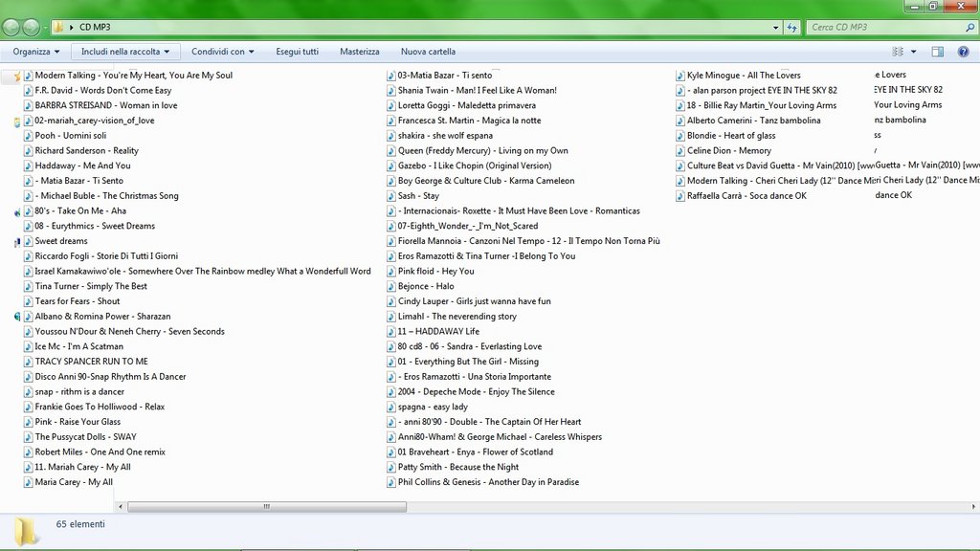Click the music icon of Tina Turner - Simply The Best
980x551 pixels.
tap(28, 286)
